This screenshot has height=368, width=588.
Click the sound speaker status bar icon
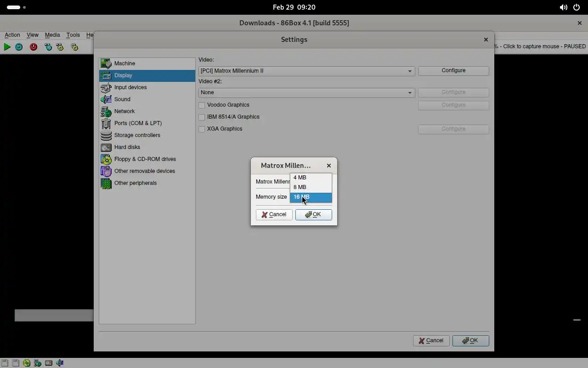(60, 363)
